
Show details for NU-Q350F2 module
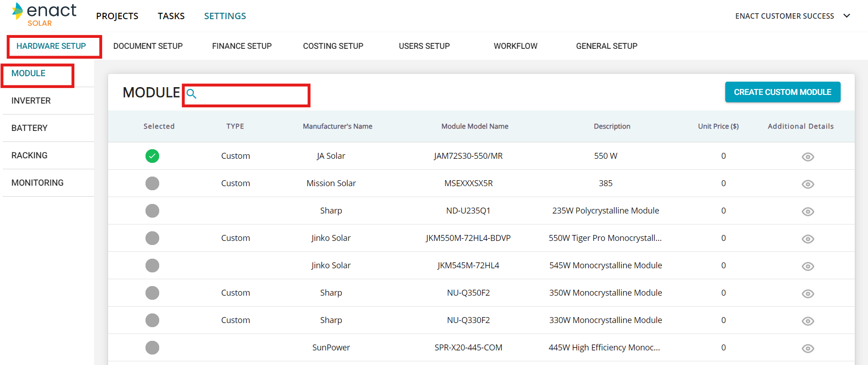(808, 294)
